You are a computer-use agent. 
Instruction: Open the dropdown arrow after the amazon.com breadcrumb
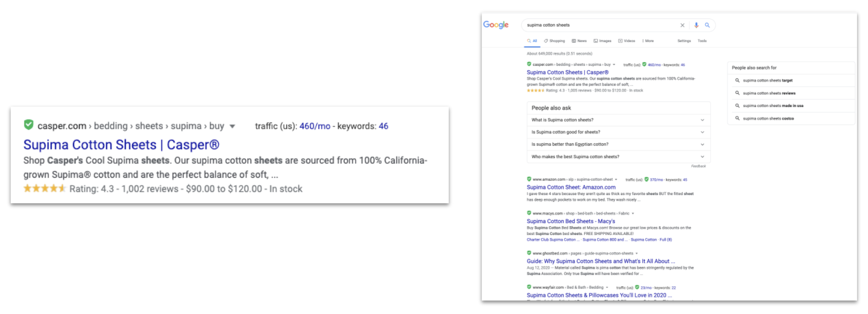pyautogui.click(x=617, y=179)
